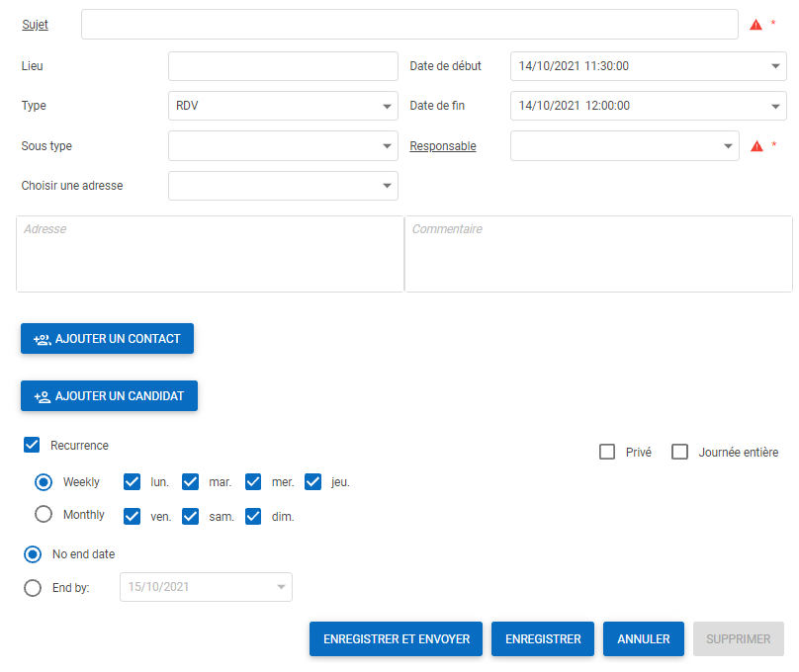
Task: Uncheck the Recurrence checkbox
Action: pos(32,446)
